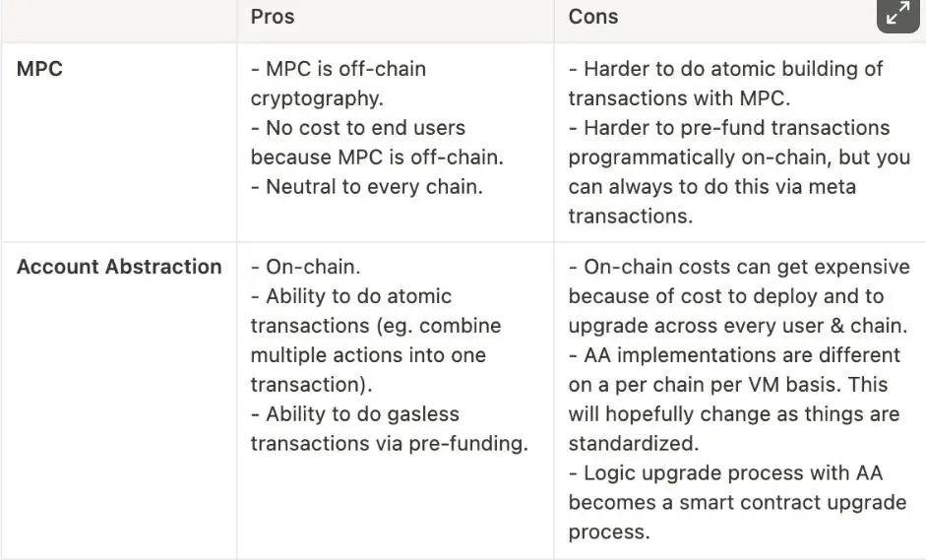926x560 pixels.
Task: Click the "Ability to do gasless transactions" line
Action: (355, 414)
